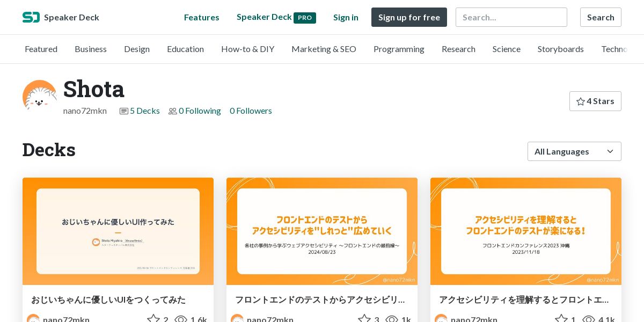The image size is (644, 322).
Task: Click author avatar on フロントエンドのテストから card
Action: click(237, 319)
